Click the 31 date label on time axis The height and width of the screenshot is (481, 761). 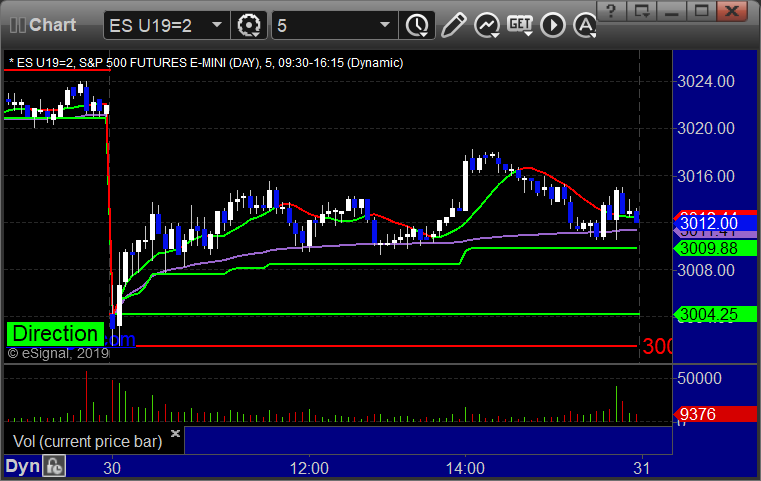pos(642,468)
